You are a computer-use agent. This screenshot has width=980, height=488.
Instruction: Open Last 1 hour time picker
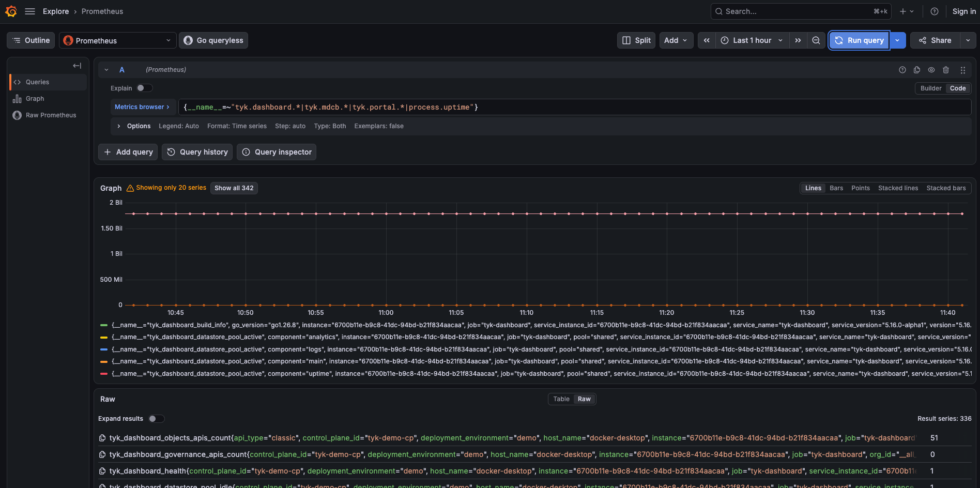pos(753,40)
